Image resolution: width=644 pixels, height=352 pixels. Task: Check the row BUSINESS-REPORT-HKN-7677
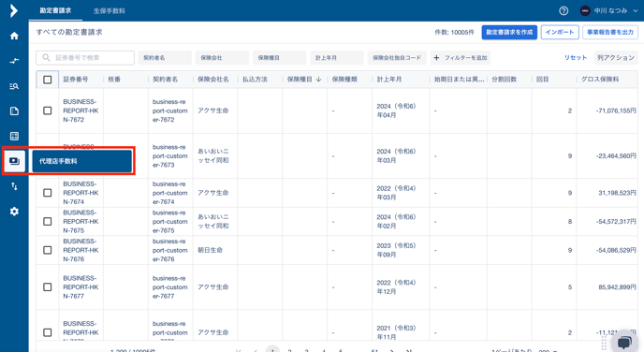pyautogui.click(x=47, y=286)
